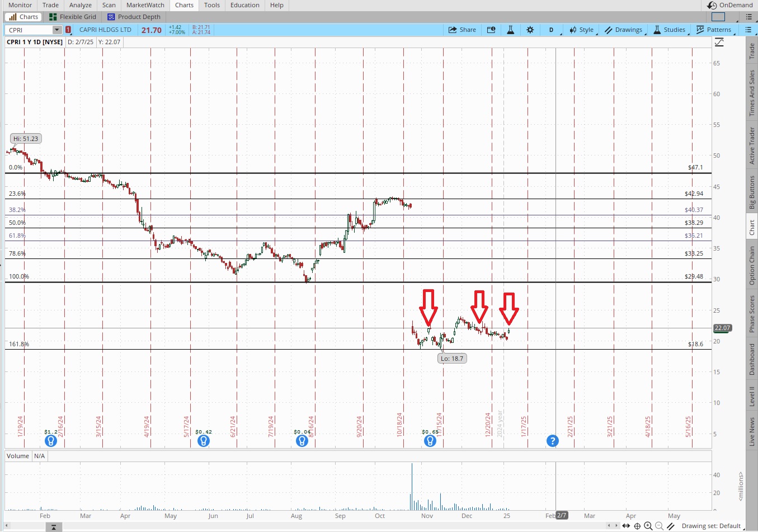The height and width of the screenshot is (532, 758).
Task: Open the Trade main tab
Action: [x=50, y=5]
